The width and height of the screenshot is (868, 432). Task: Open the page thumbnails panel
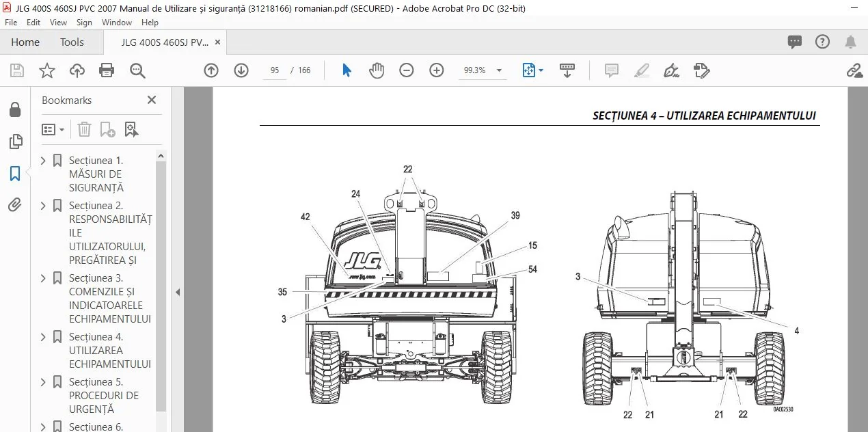tap(15, 141)
